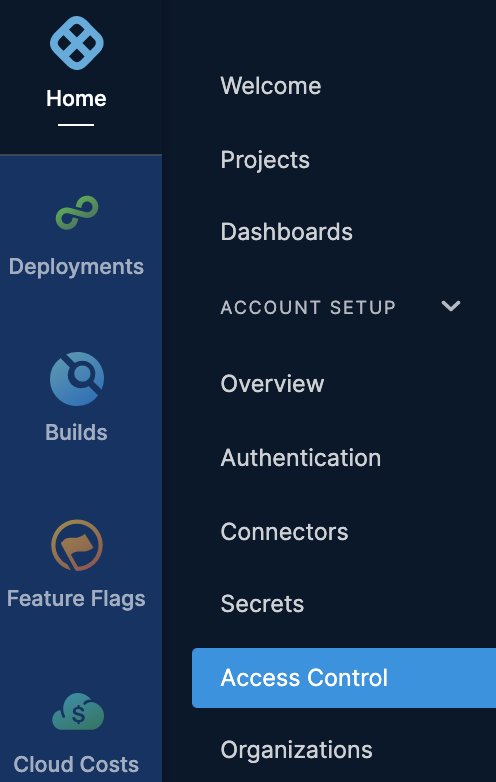Screen dimensions: 496x782
Task: Select the blue circular Builds module icon
Action: pos(77,379)
